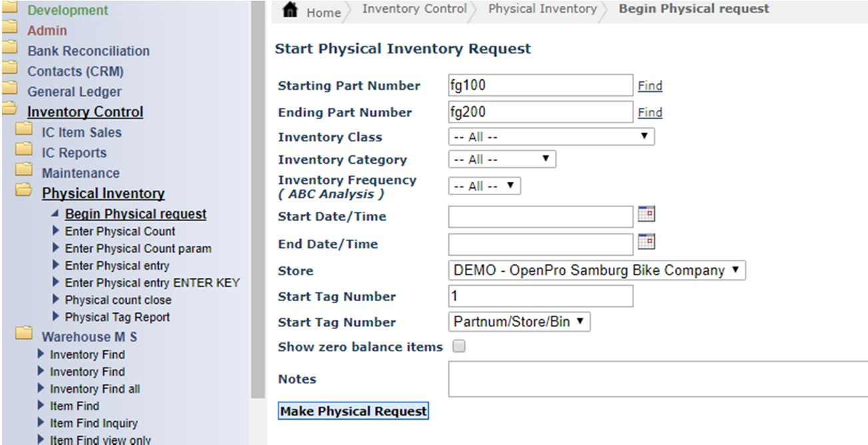The width and height of the screenshot is (868, 445).
Task: Click the Maintenance folder icon
Action: (x=25, y=169)
